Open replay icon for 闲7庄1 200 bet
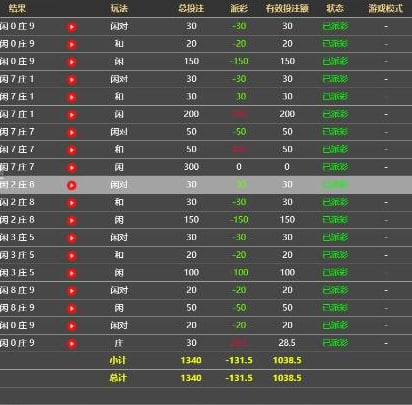Viewport: 412px width, 405px height. coord(72,115)
